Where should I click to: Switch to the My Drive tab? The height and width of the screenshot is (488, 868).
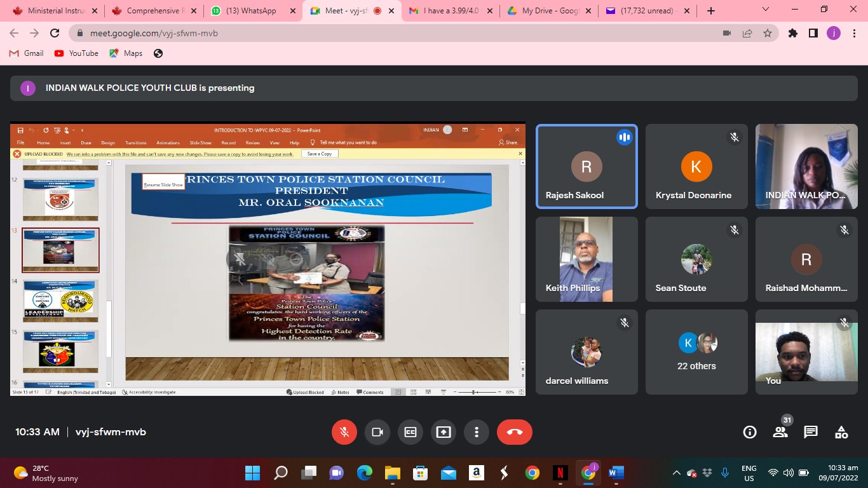[x=548, y=11]
